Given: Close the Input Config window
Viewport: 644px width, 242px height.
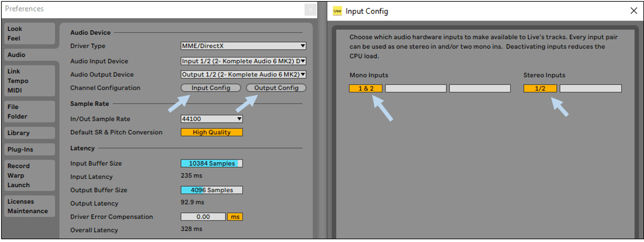Looking at the screenshot, I should pyautogui.click(x=634, y=11).
